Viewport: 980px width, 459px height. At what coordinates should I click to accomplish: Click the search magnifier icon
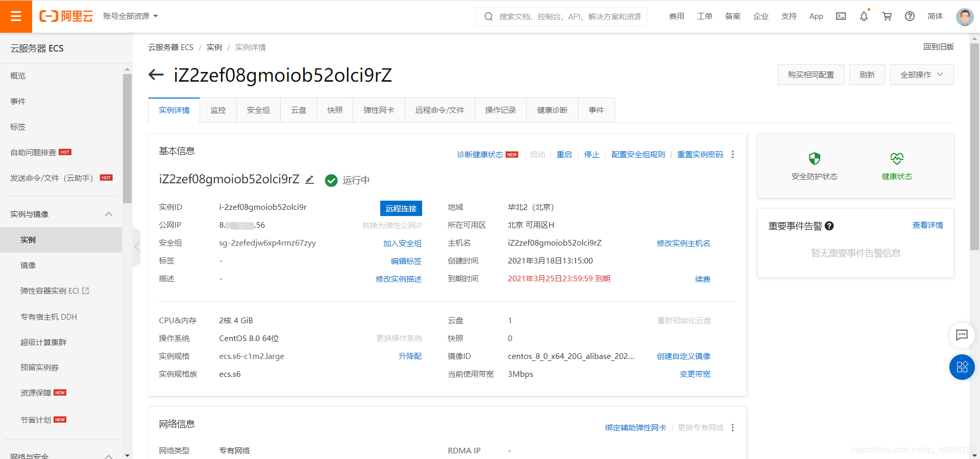coord(488,16)
